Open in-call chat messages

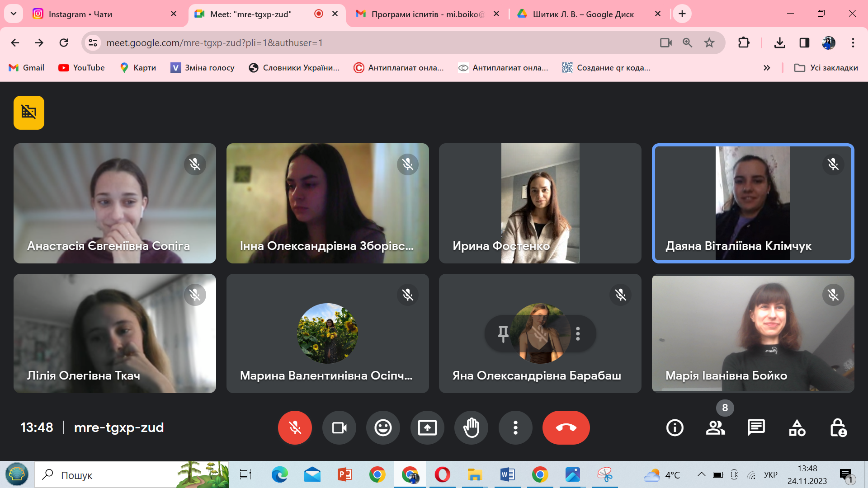pos(756,427)
